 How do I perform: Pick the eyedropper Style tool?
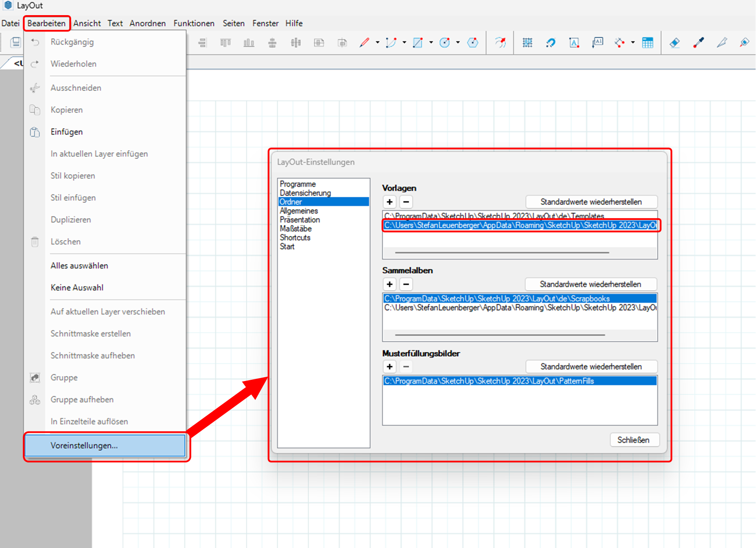(698, 42)
